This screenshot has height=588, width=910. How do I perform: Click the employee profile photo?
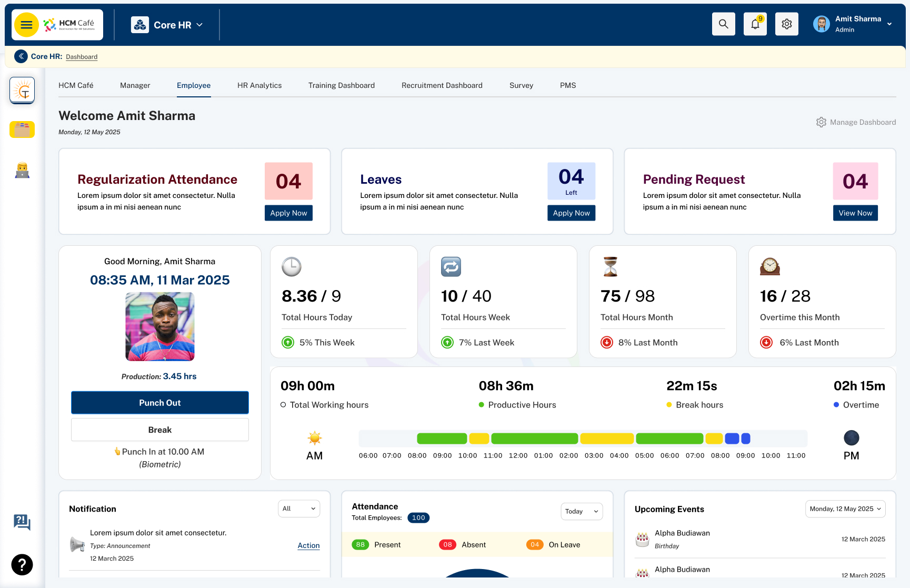(x=160, y=326)
